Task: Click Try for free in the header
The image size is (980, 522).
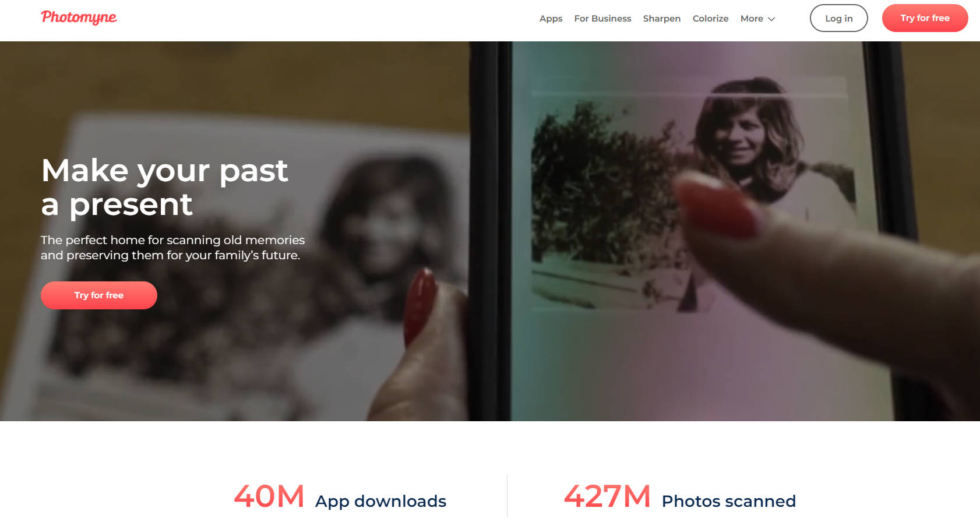Action: click(x=925, y=18)
